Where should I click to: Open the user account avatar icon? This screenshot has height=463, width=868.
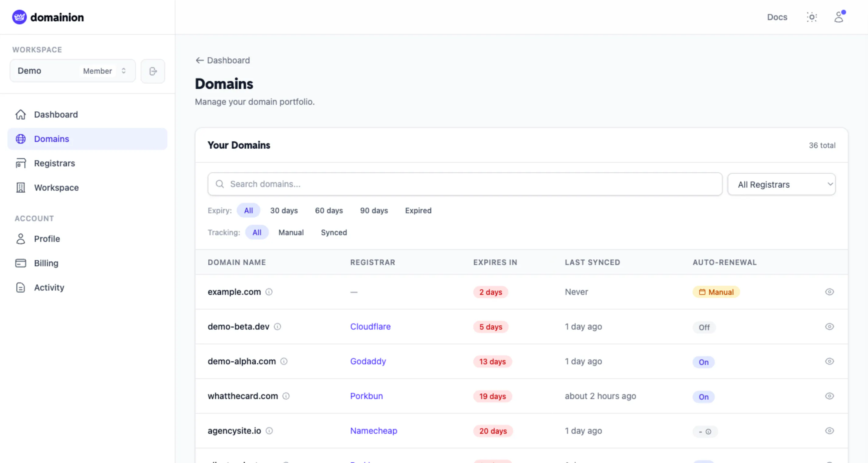pos(839,17)
